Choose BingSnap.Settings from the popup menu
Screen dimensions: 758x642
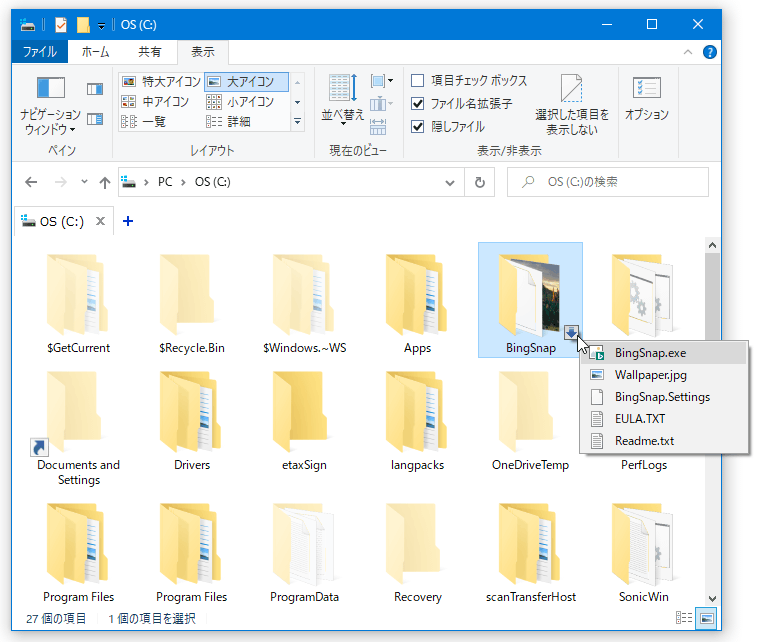(664, 396)
